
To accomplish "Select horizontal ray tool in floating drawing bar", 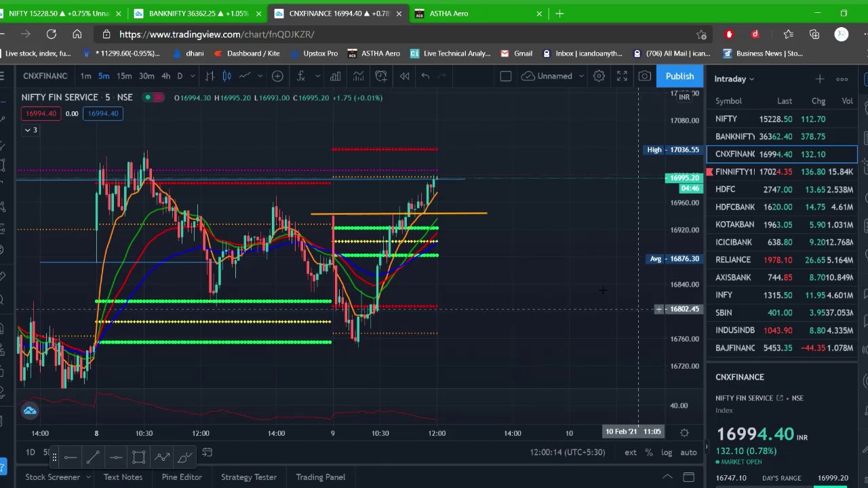I will (x=116, y=457).
